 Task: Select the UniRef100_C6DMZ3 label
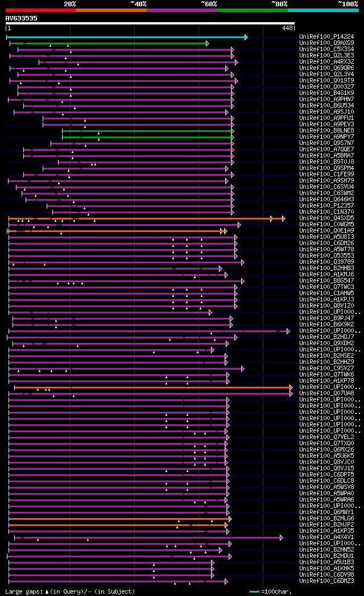[x=326, y=581]
